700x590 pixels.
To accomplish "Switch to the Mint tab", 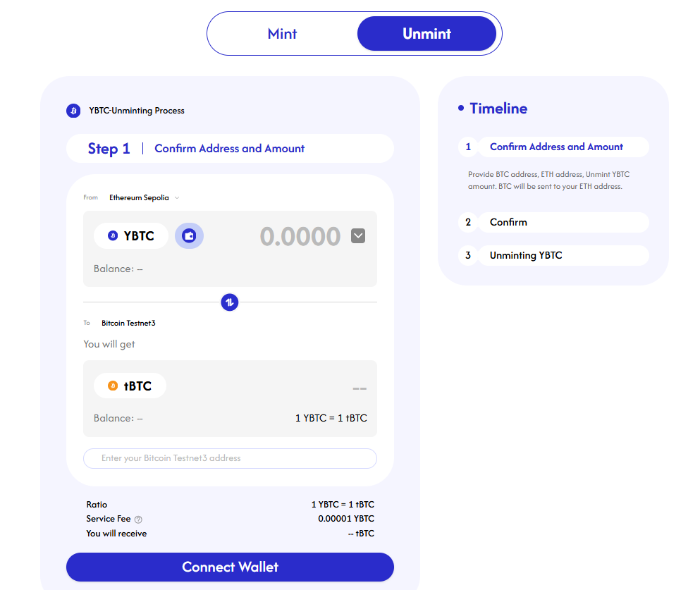I will (282, 33).
